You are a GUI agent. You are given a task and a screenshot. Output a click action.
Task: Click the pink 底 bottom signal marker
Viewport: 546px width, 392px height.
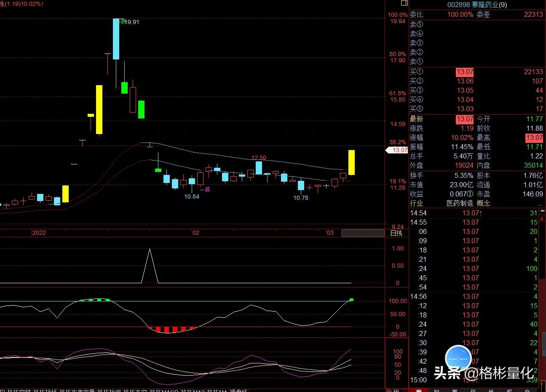click(x=205, y=189)
